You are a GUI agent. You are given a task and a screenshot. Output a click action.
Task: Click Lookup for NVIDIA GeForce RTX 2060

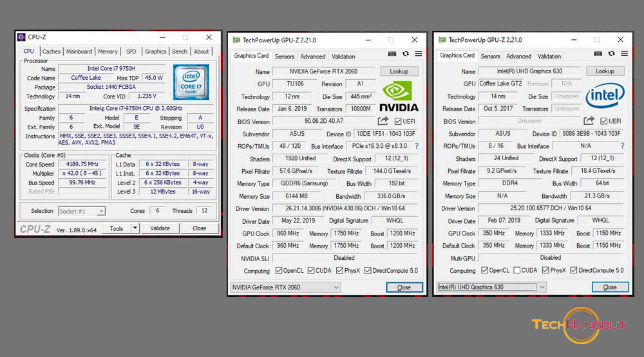pyautogui.click(x=399, y=71)
